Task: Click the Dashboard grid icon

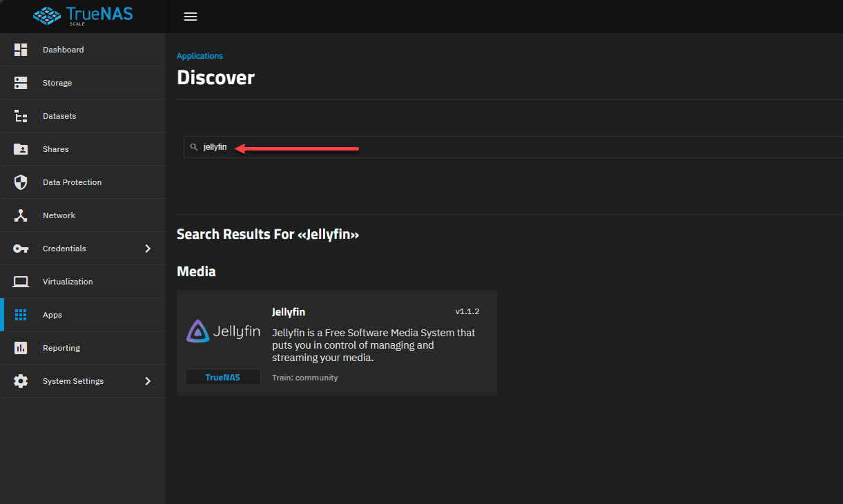Action: 21,50
